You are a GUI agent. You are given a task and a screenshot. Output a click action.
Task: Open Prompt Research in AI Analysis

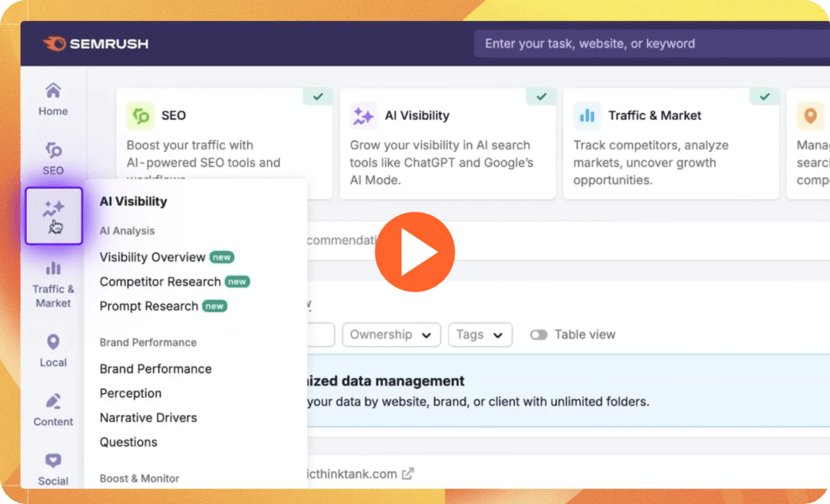149,306
